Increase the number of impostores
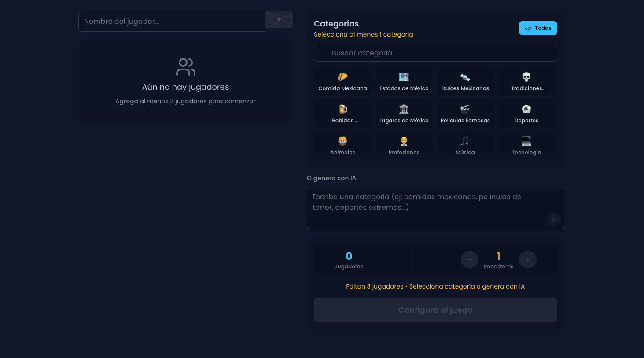The width and height of the screenshot is (644, 358). tap(527, 259)
